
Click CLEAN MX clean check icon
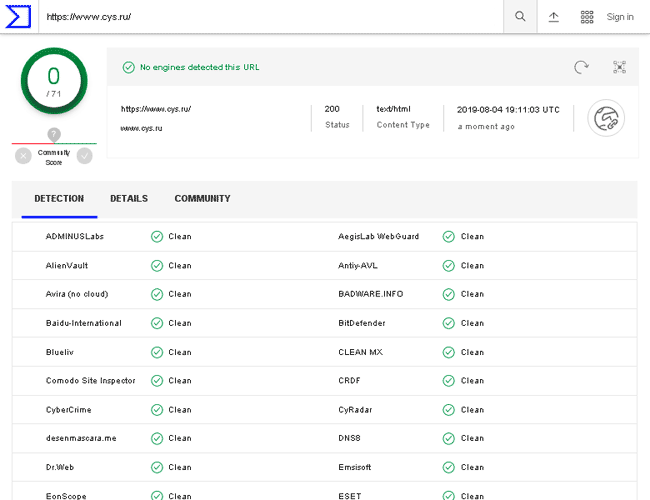coord(449,352)
